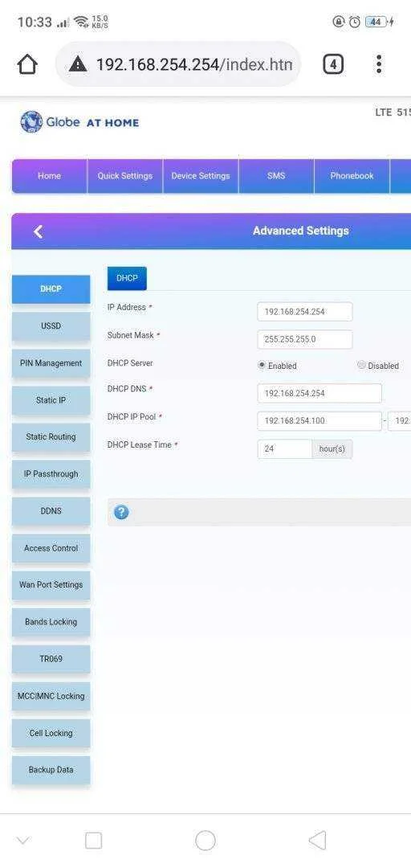Tap the browser home icon
Screen dimensions: 411x868
tap(27, 65)
